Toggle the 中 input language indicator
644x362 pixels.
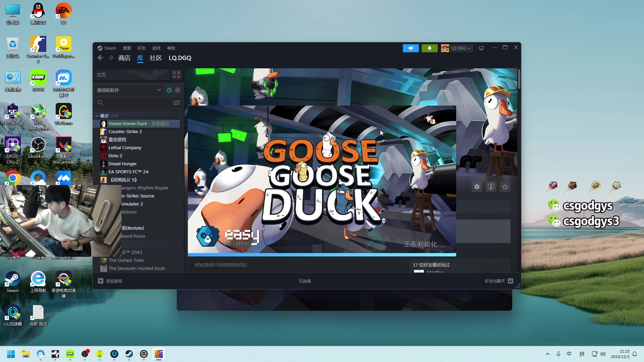coord(569,354)
